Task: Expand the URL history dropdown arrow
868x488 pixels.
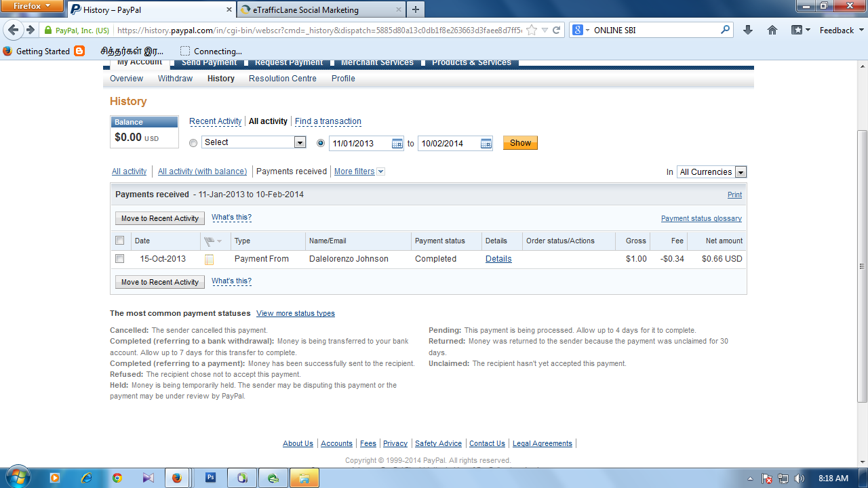Action: pos(545,30)
